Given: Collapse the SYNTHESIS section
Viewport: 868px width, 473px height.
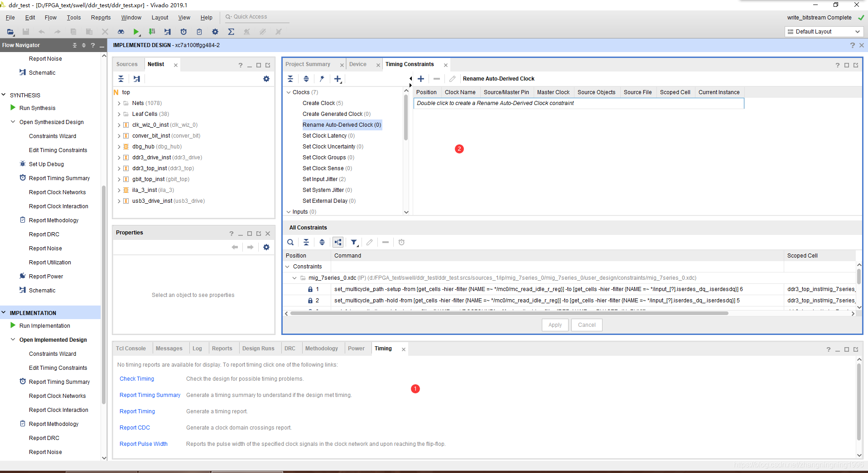Looking at the screenshot, I should coord(4,95).
